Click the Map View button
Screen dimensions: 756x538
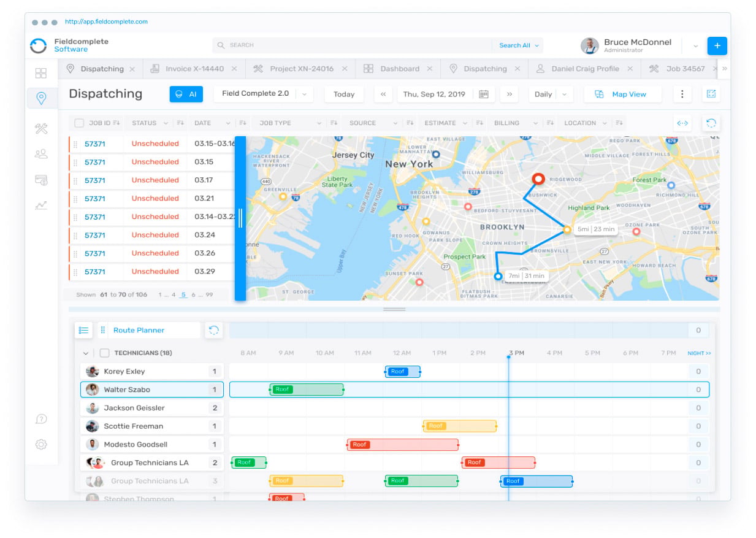click(622, 94)
